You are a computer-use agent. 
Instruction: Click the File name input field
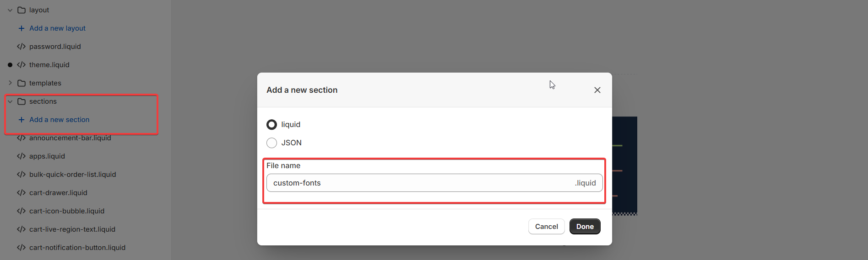(x=434, y=183)
